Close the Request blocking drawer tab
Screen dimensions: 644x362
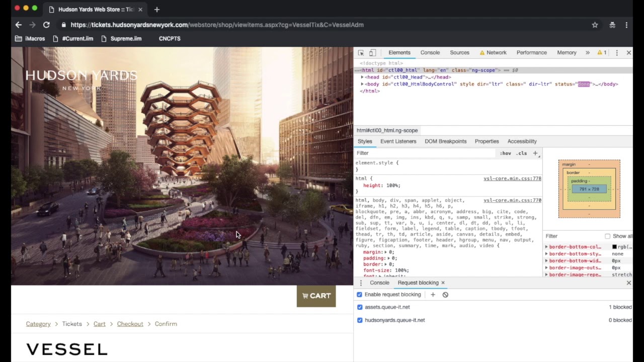443,283
